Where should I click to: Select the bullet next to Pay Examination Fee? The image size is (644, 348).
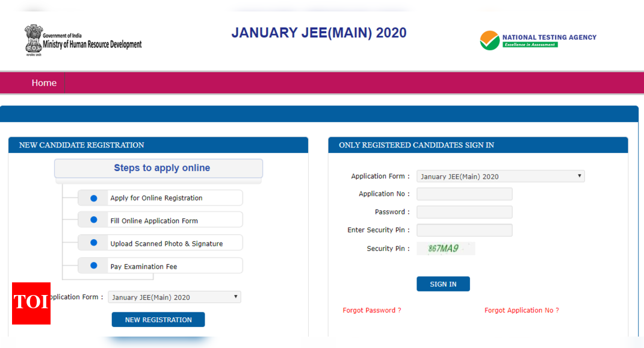coord(94,266)
